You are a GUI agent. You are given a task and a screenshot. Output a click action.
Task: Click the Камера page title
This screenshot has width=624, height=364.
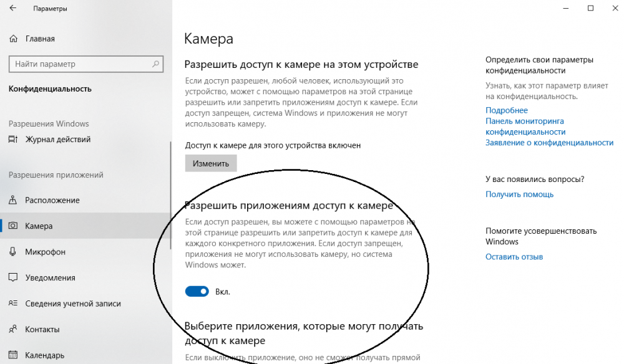pyautogui.click(x=208, y=39)
